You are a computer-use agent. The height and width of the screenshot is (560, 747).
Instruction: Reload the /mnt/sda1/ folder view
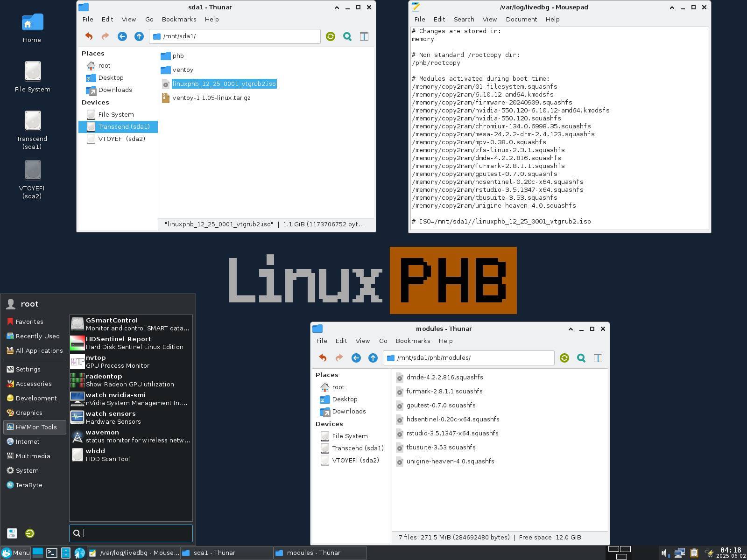331,36
